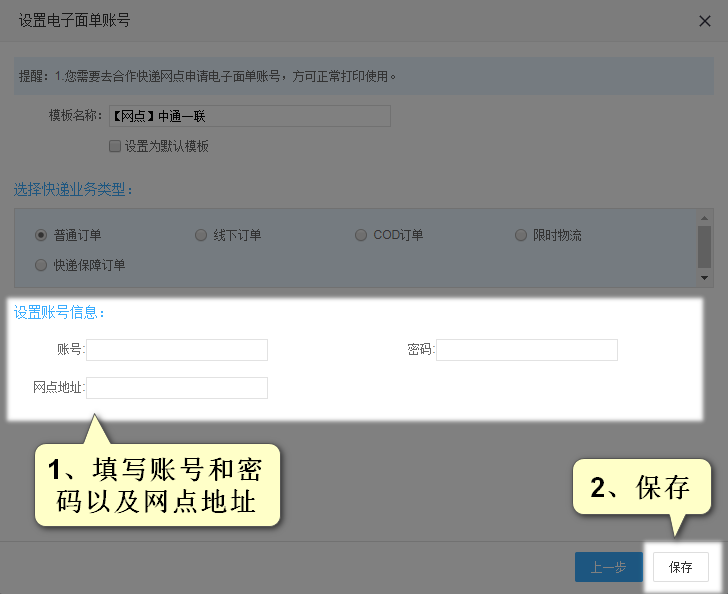The width and height of the screenshot is (728, 594).
Task: Click the 选择快递业务类型 heading text
Action: pyautogui.click(x=73, y=189)
